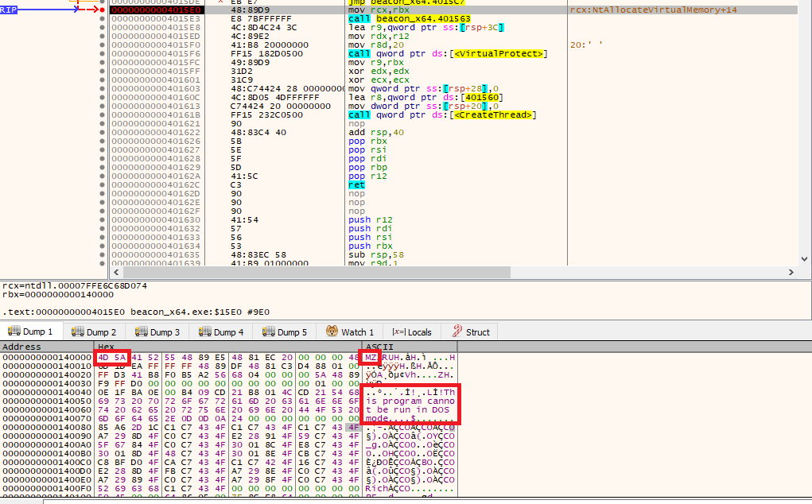This screenshot has height=504, width=812.
Task: Switch to the Dump 5 tab
Action: coord(285,331)
